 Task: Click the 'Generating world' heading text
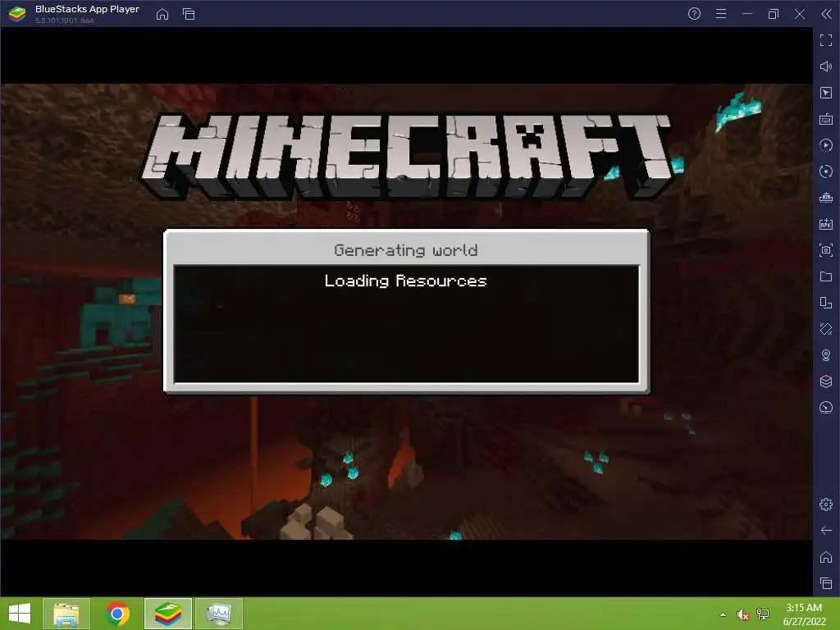405,250
